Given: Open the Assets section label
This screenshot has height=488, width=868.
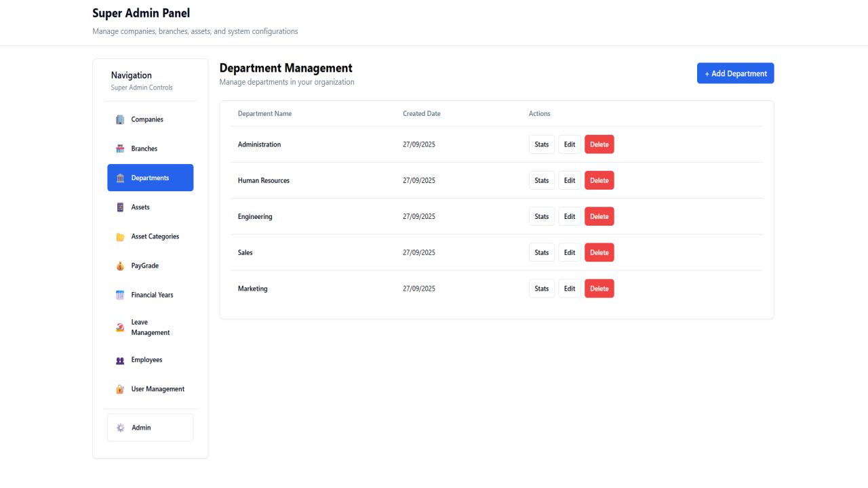Looking at the screenshot, I should (x=140, y=207).
